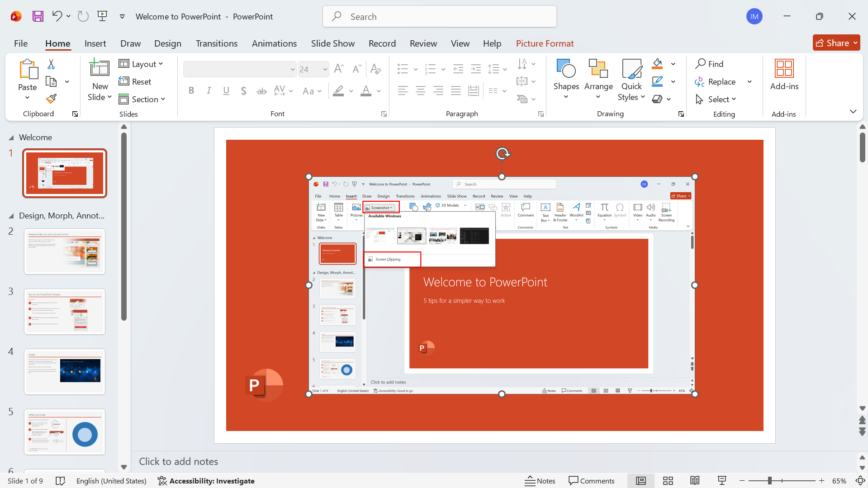This screenshot has height=488, width=868.
Task: Go to the Animations tab
Action: 274,43
